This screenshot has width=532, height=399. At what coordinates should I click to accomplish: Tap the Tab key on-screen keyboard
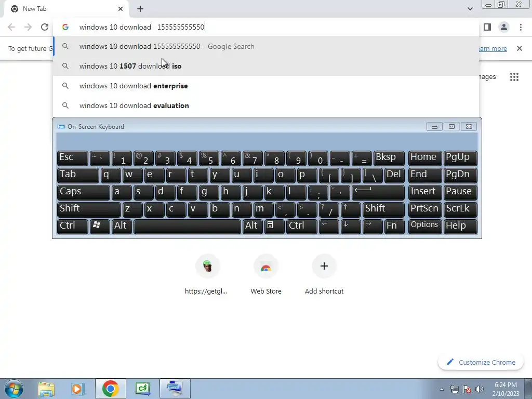(78, 175)
